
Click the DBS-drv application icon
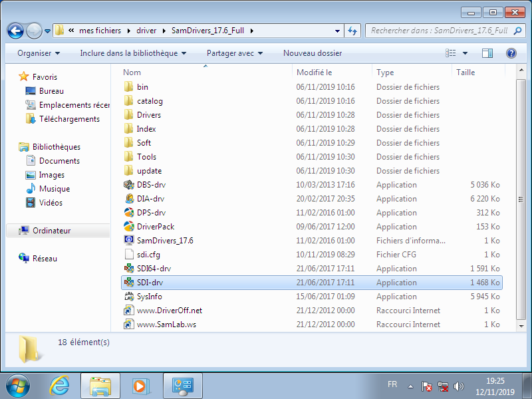click(129, 185)
